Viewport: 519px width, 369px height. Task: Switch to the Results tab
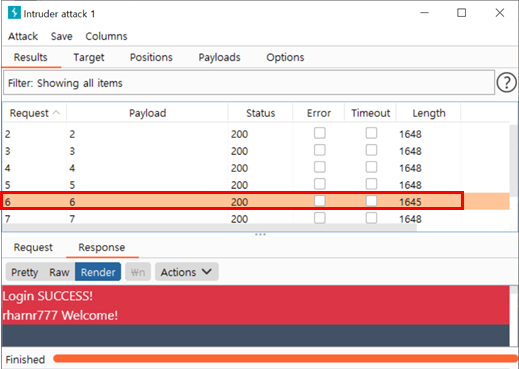click(x=31, y=57)
